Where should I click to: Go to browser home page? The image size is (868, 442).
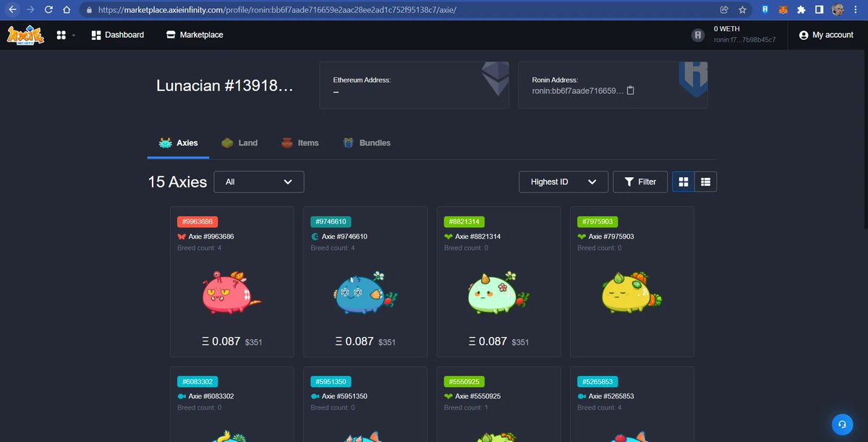point(67,10)
